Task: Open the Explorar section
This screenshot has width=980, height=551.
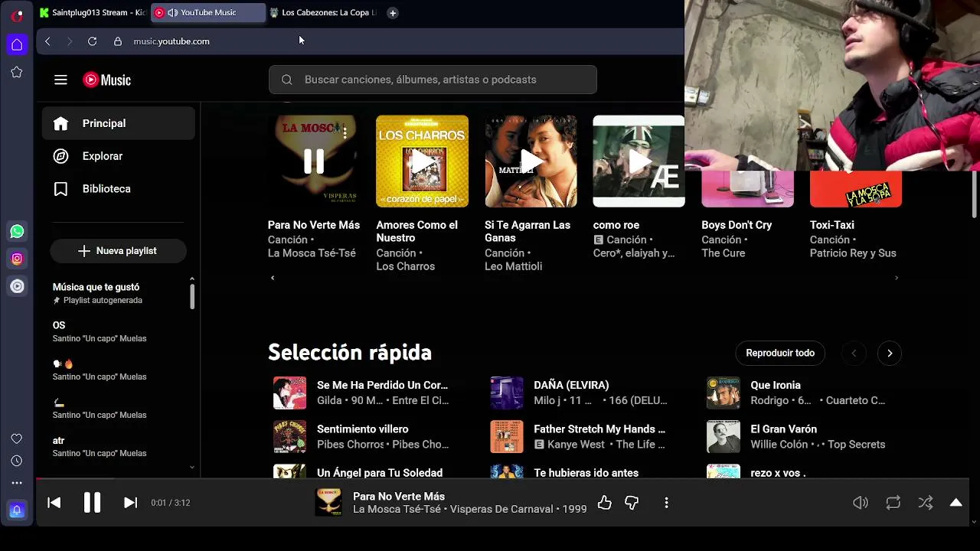Action: coord(119,156)
